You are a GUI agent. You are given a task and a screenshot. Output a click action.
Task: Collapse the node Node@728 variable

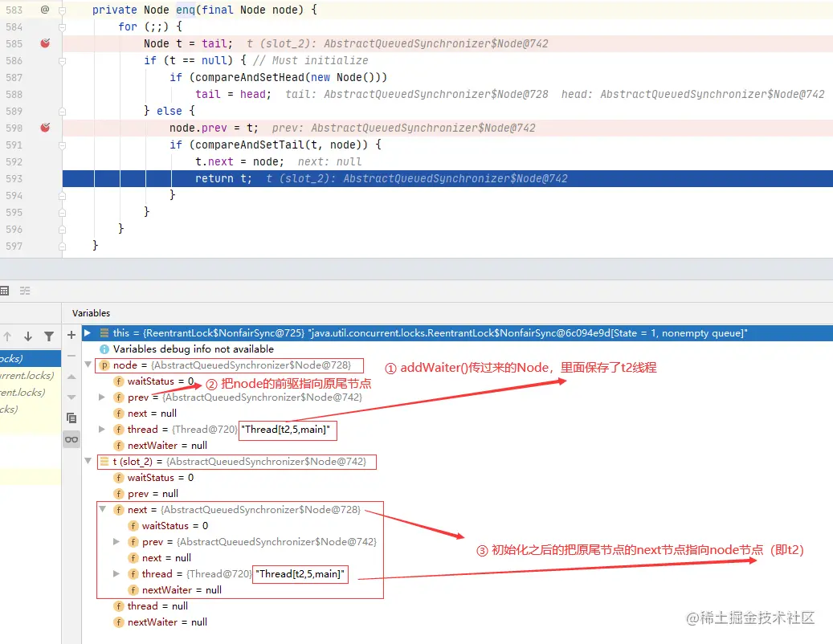tap(88, 365)
